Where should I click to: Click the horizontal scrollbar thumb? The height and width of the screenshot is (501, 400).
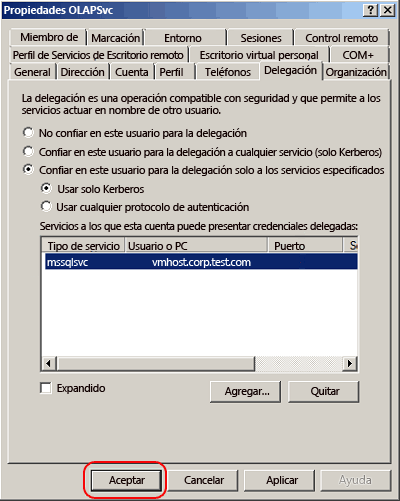156,363
